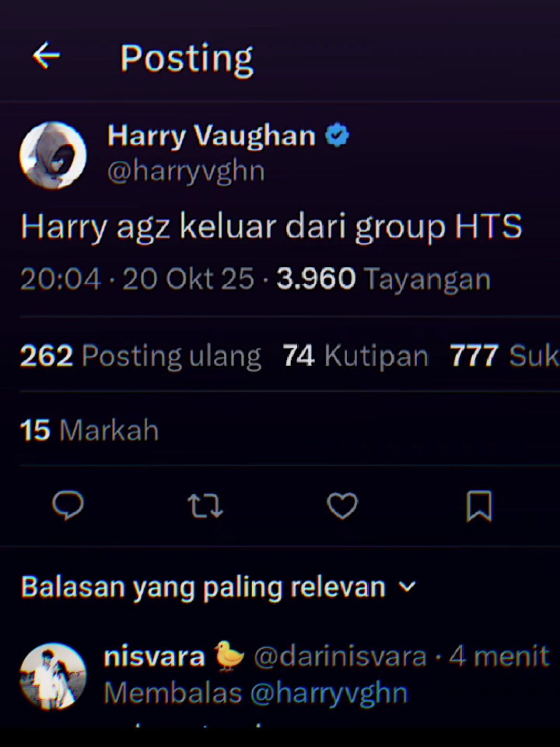Open the reply comment bubble icon

(68, 505)
